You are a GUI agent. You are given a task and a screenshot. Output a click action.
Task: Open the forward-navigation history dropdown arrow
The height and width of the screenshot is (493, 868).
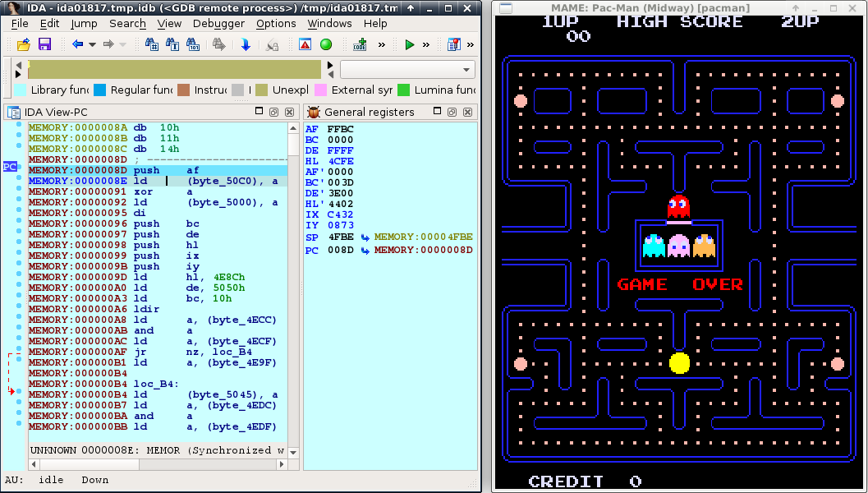click(123, 45)
